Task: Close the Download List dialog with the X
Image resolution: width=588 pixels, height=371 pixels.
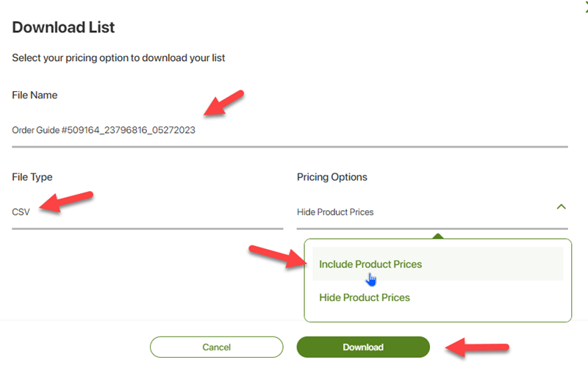Action: [x=586, y=7]
